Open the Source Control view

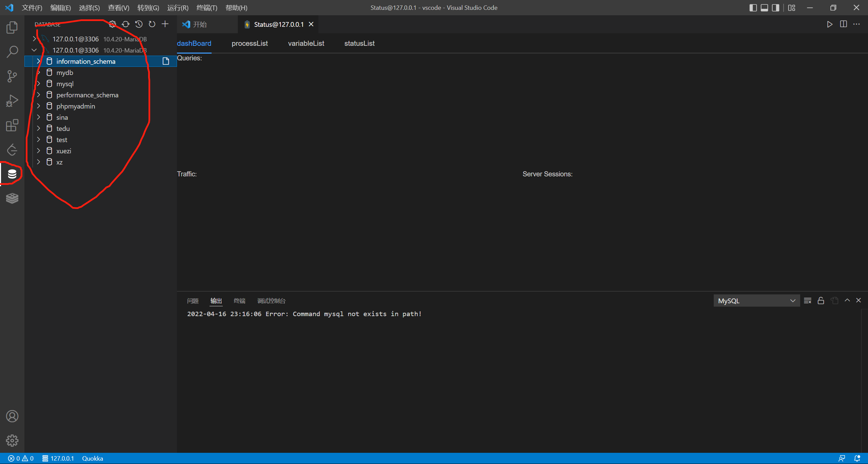tap(12, 76)
